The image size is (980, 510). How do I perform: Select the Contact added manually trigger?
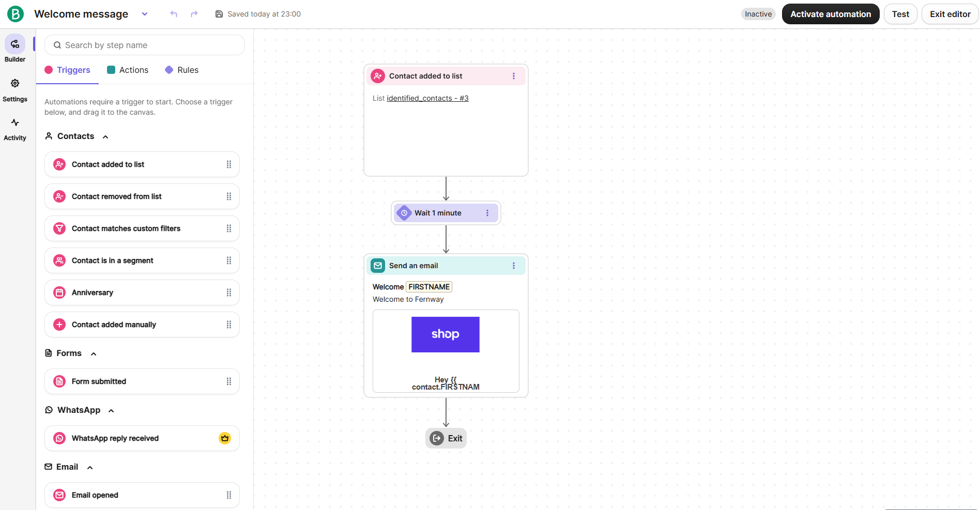142,324
